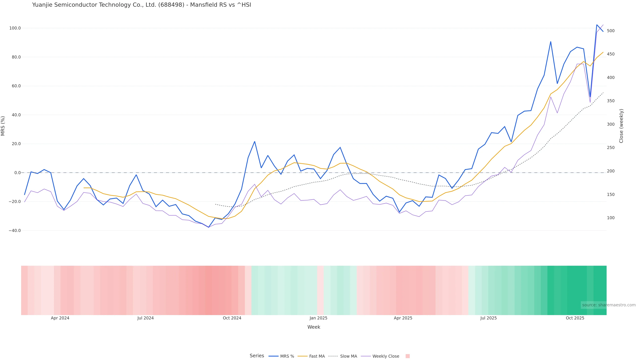Viewport: 644px width, 362px height.
Task: Click the '350' right axis tick
Action: pos(611,101)
